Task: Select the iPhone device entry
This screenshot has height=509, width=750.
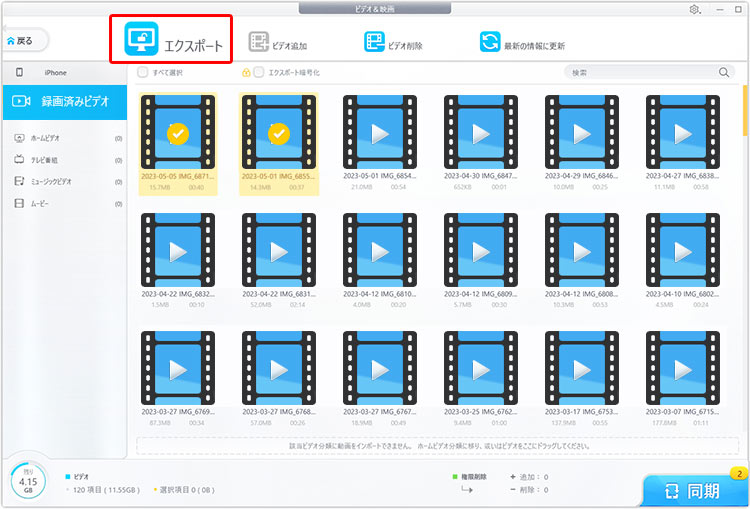Action: pyautogui.click(x=65, y=73)
